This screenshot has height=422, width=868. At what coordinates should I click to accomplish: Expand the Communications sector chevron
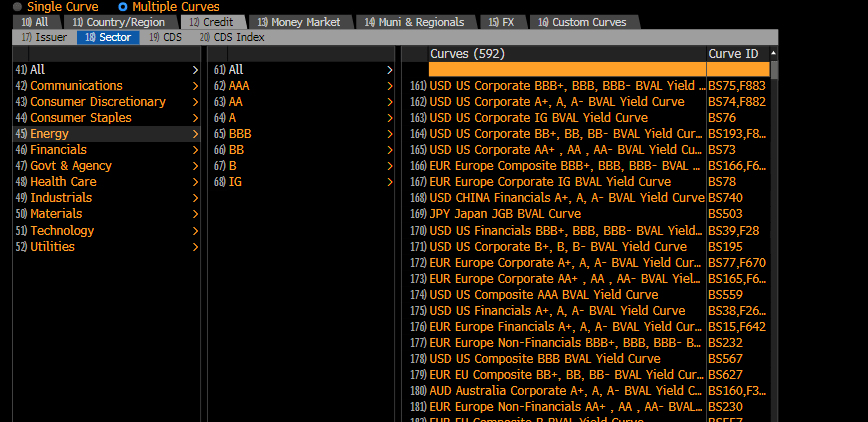(x=195, y=86)
